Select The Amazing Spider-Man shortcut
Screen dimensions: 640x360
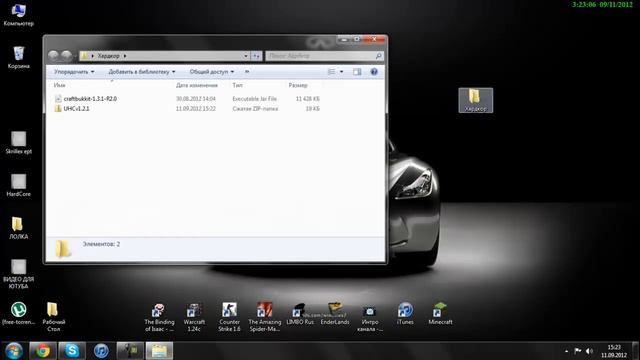tap(264, 318)
